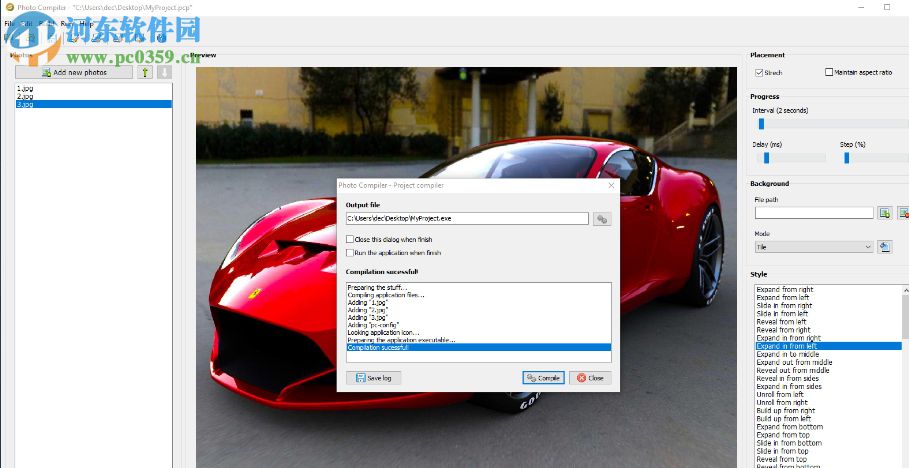
Task: Click the car preview image
Action: click(x=466, y=267)
